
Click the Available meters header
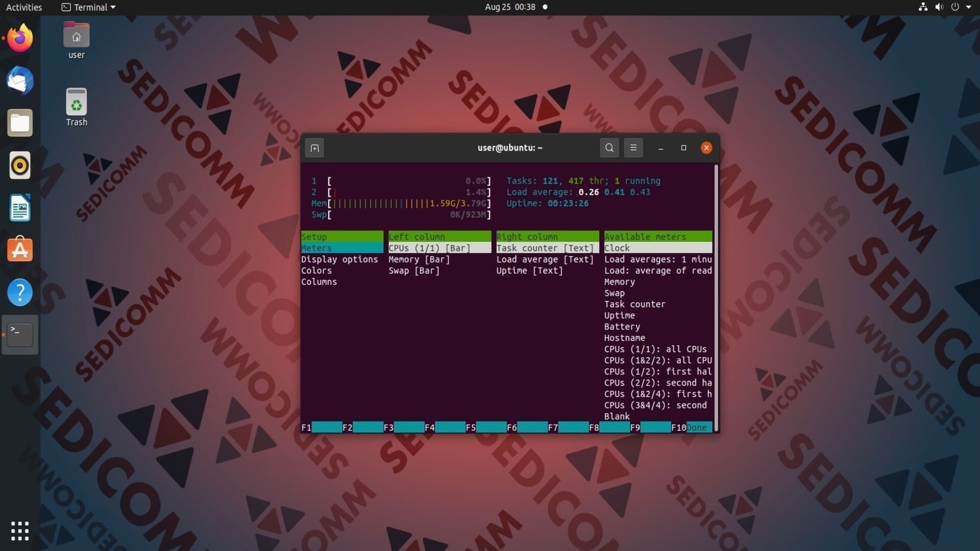point(658,237)
